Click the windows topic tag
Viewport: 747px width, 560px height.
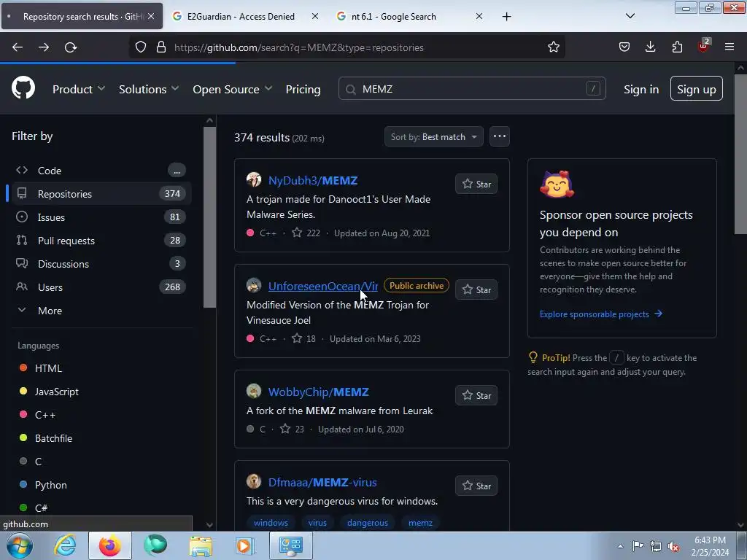click(271, 522)
